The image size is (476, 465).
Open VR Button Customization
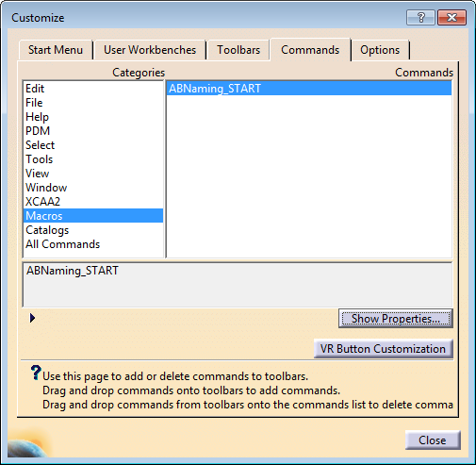[383, 349]
